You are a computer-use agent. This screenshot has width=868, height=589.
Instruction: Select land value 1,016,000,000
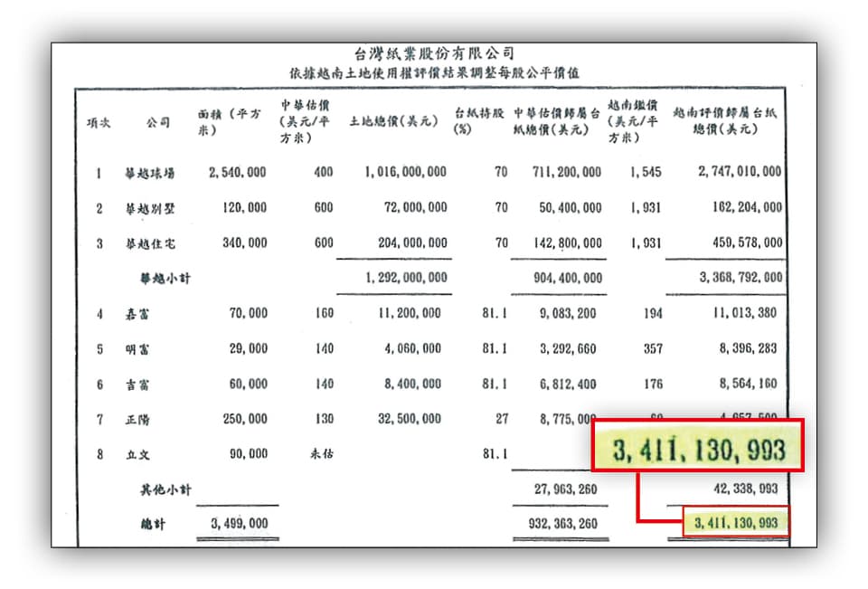pos(405,172)
